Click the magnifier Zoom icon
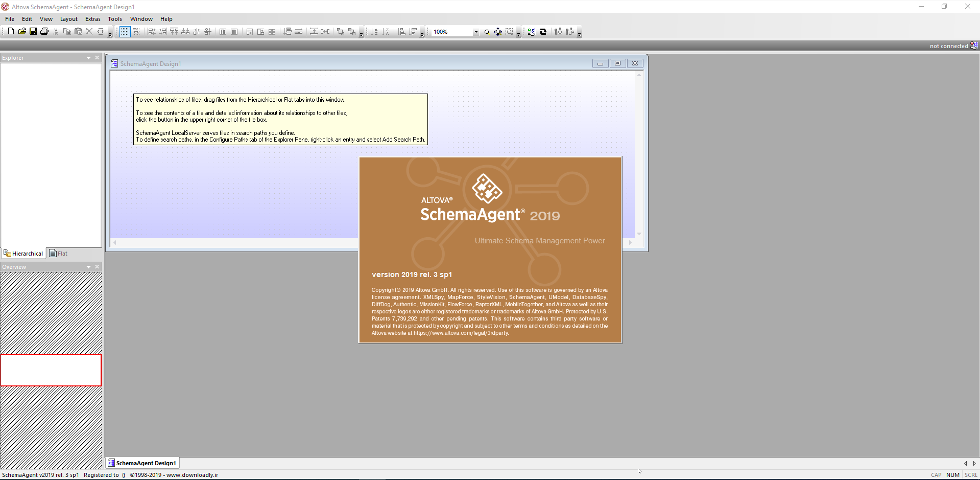This screenshot has height=480, width=980. [x=487, y=32]
